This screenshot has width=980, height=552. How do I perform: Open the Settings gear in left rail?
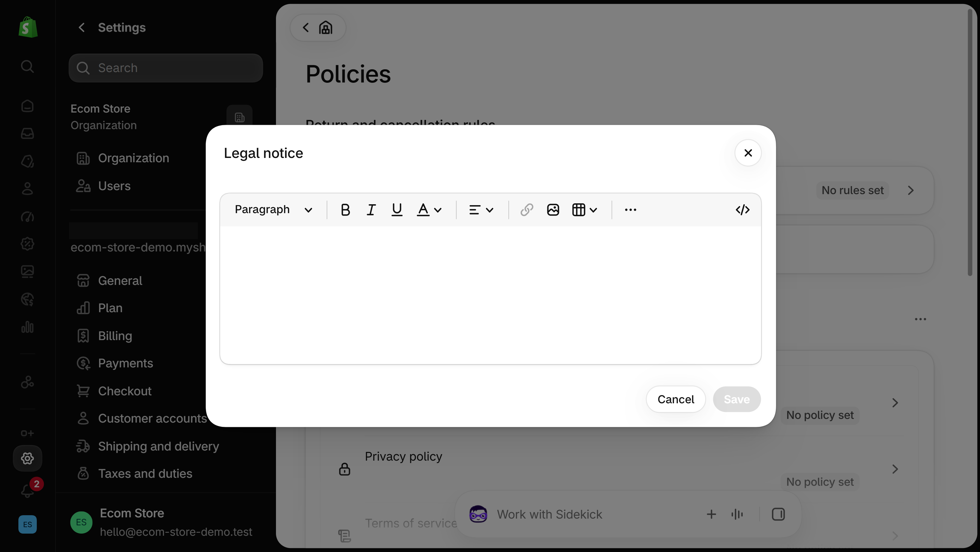(x=27, y=458)
